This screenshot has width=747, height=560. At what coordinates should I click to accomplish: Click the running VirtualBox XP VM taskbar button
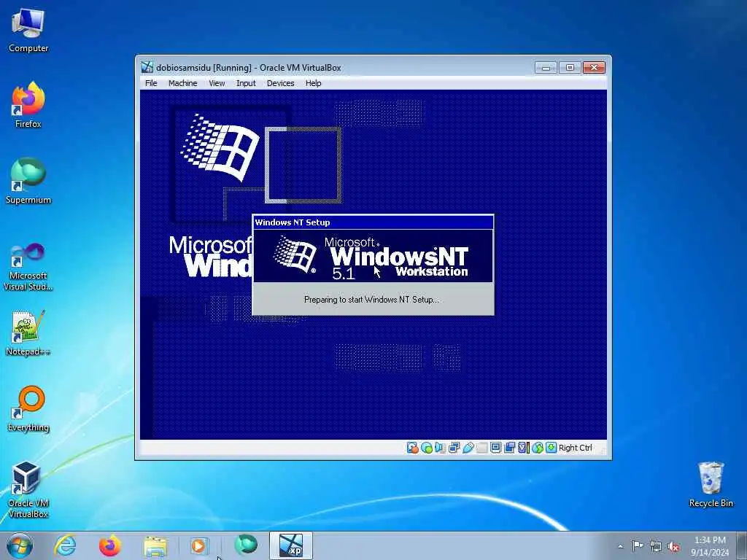(290, 545)
